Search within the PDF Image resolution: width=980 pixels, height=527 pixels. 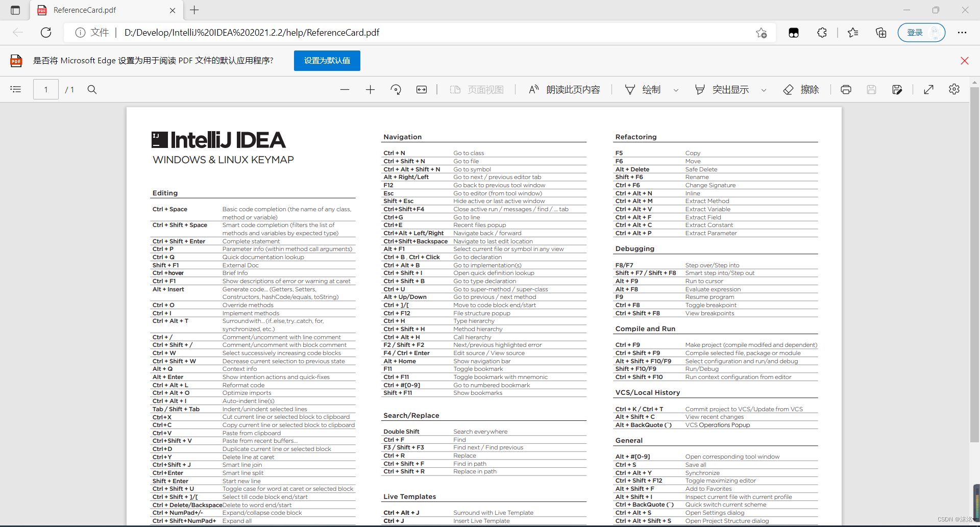coord(92,89)
